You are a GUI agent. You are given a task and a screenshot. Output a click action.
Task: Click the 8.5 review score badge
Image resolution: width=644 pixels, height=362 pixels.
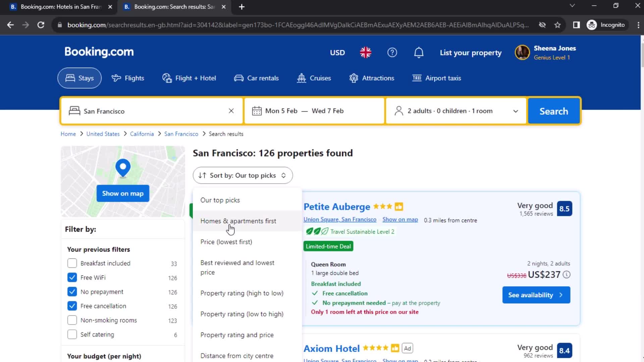(x=565, y=208)
